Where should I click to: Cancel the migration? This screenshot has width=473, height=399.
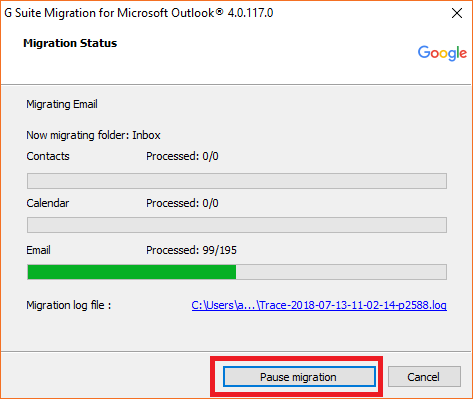424,377
